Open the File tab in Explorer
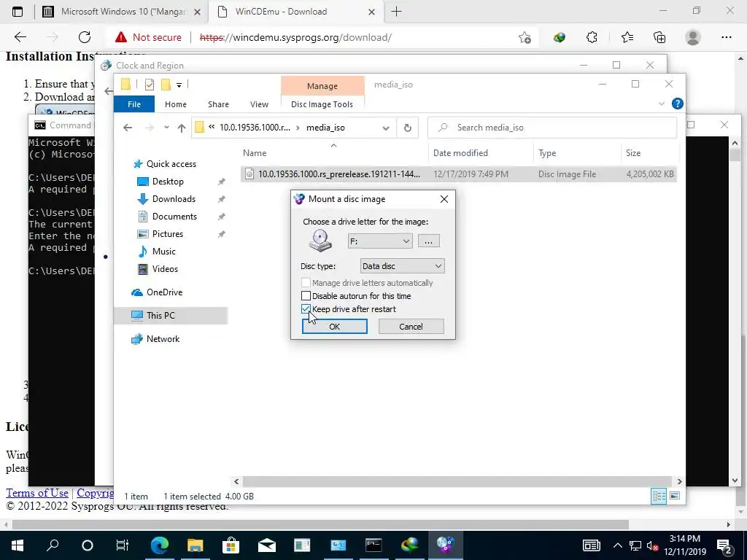747x560 pixels. coord(134,104)
